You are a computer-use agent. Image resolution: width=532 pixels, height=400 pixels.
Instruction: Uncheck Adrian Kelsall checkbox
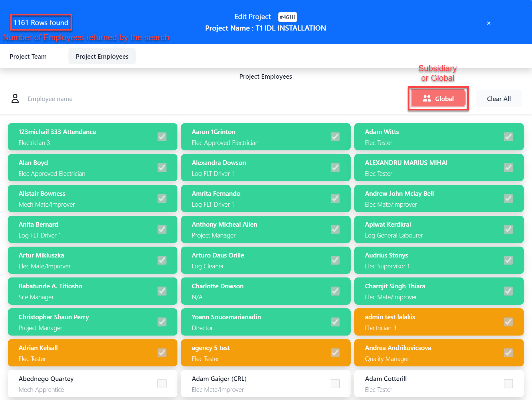click(162, 353)
